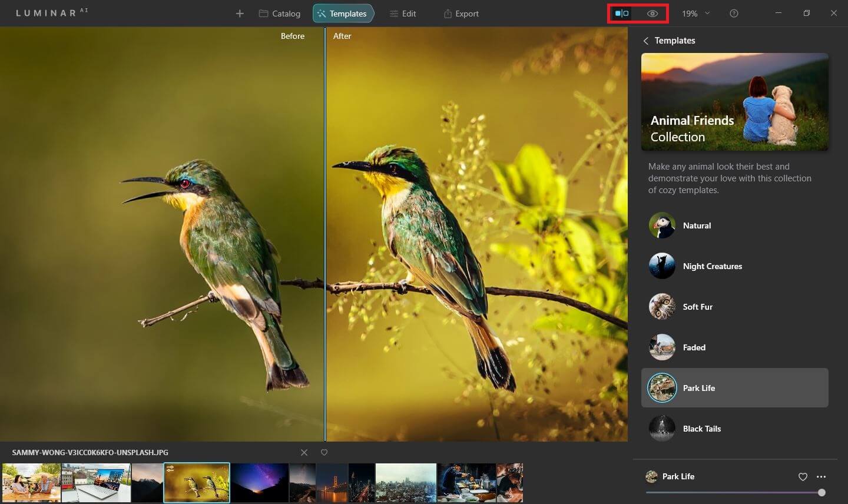Click the plus icon to add photos
Screen dimensions: 848x504
[240, 13]
